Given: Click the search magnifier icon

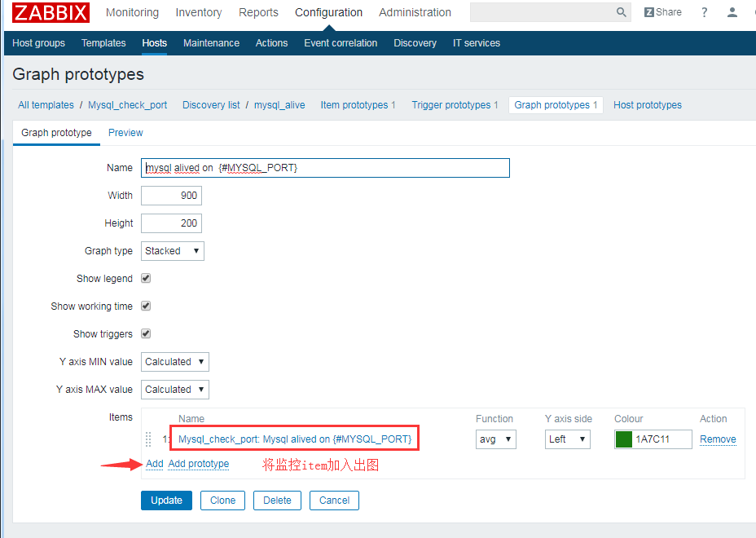Looking at the screenshot, I should (622, 12).
